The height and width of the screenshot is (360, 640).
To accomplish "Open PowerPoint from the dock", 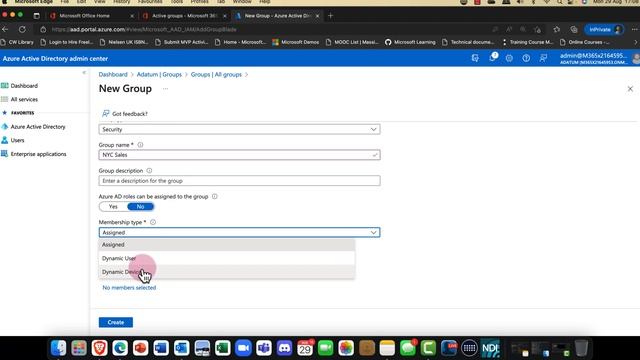I will [140, 348].
